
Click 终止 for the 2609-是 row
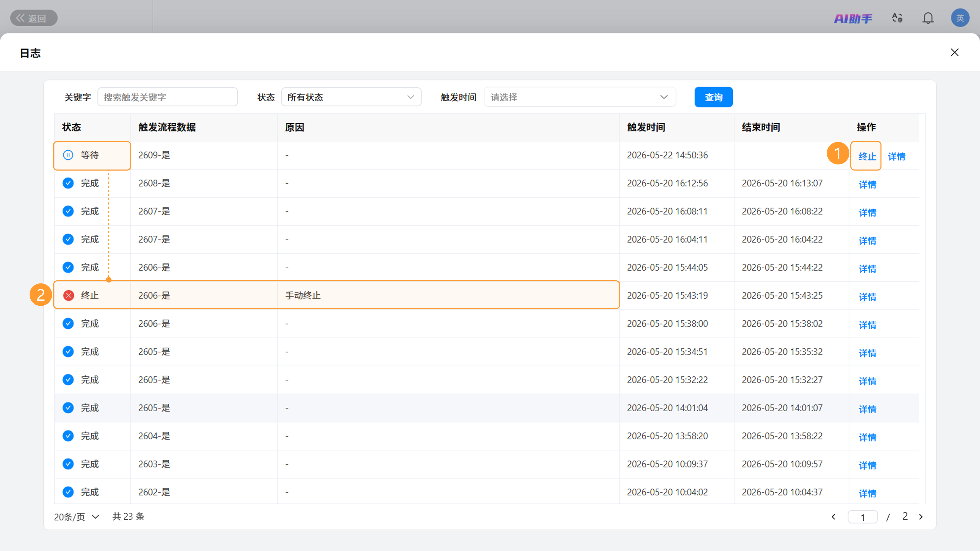867,156
